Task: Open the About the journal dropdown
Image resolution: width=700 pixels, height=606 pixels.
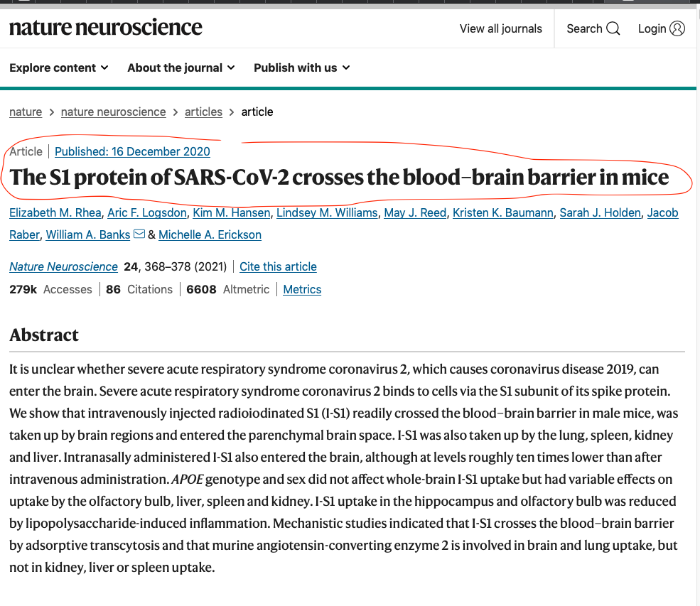Action: coord(181,67)
